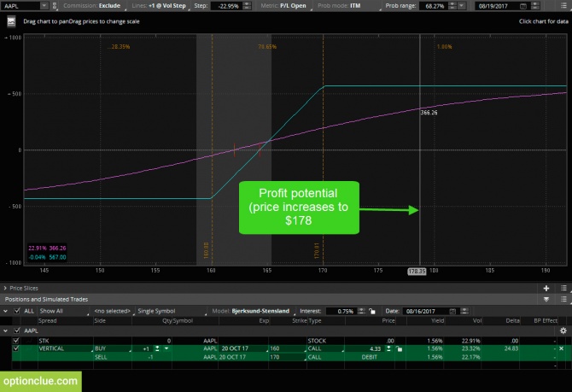Open the 170 strike dropdown

[288, 357]
